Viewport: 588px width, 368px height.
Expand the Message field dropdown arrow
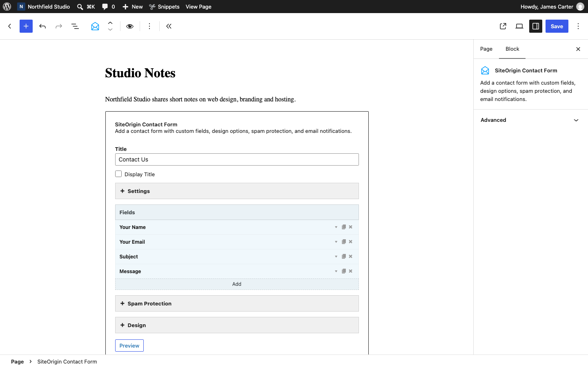[336, 271]
